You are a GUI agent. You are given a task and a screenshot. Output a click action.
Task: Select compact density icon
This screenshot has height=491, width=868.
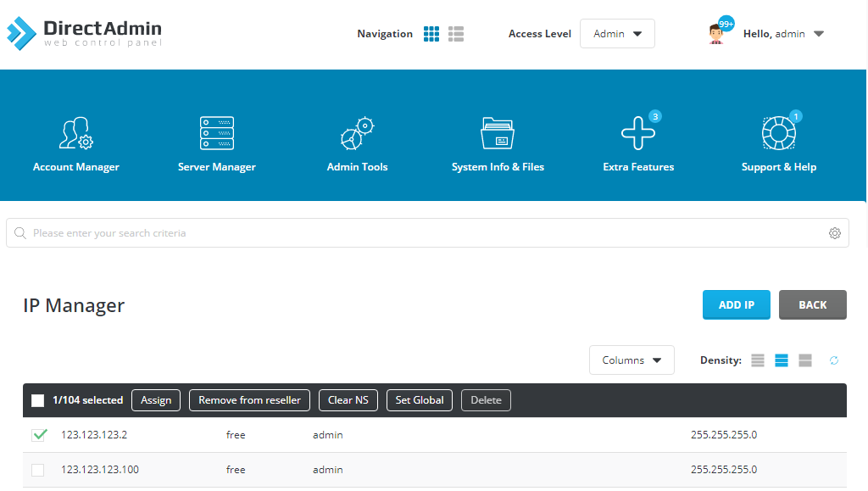tap(758, 360)
